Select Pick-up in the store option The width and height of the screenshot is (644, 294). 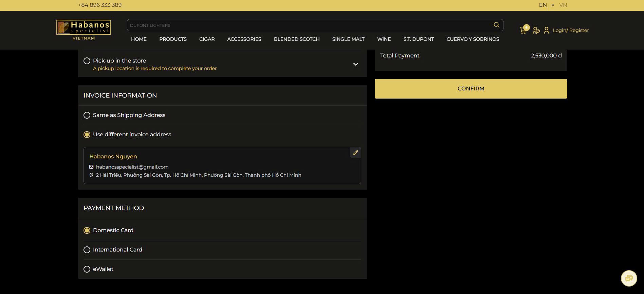click(x=87, y=61)
